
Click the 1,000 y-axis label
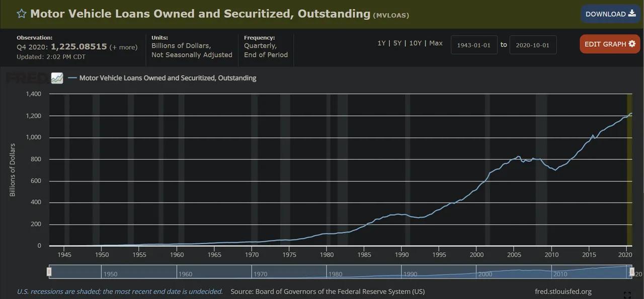click(x=34, y=137)
